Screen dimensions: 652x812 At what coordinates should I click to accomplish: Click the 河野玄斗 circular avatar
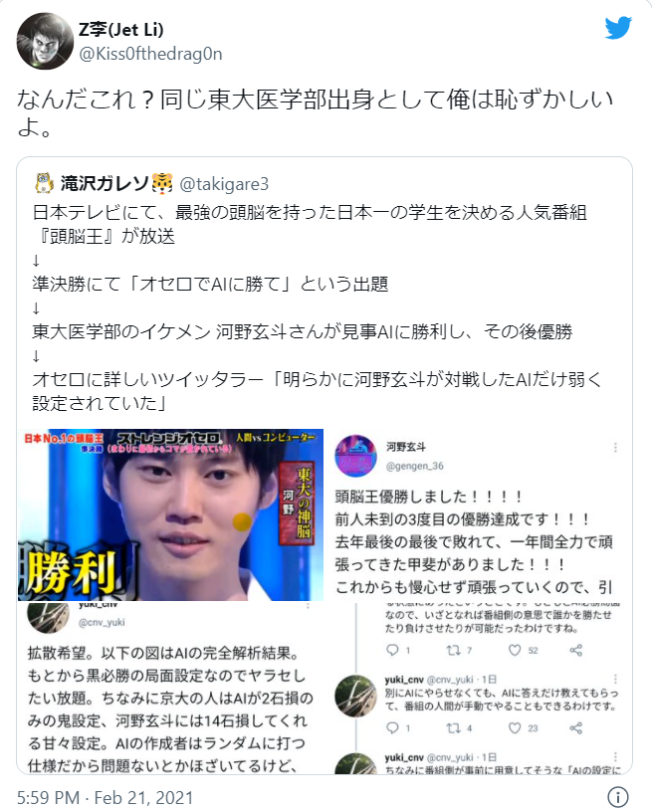pyautogui.click(x=356, y=456)
